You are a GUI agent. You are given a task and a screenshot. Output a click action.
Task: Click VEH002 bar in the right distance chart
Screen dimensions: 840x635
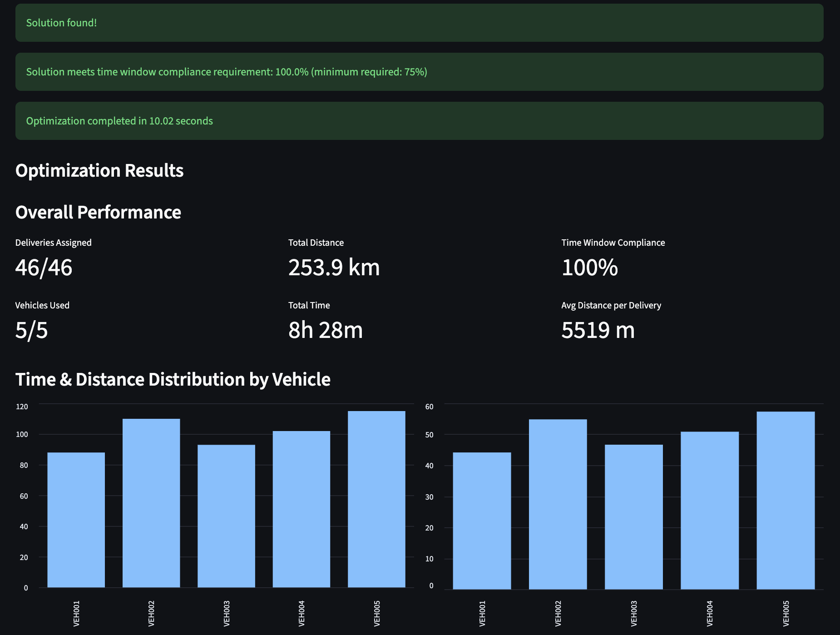pyautogui.click(x=558, y=504)
